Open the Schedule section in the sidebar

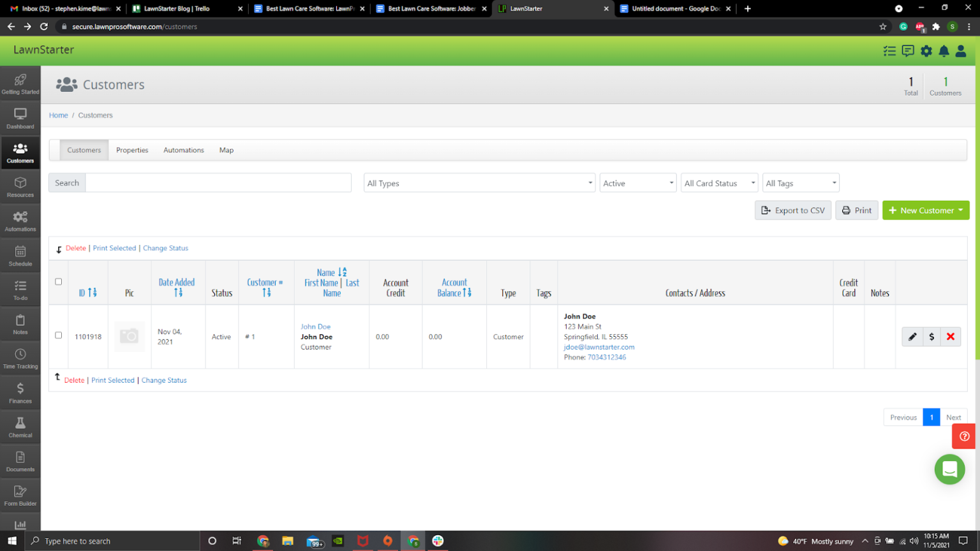coord(20,255)
